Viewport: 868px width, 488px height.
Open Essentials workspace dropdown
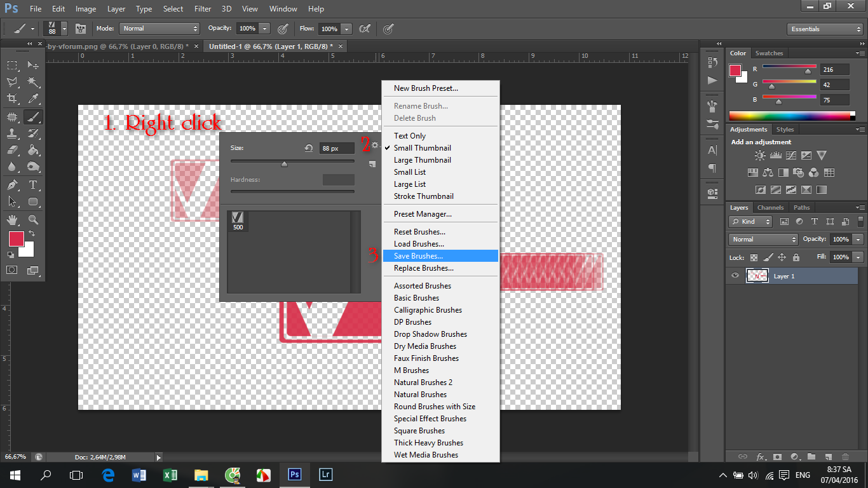tap(824, 29)
